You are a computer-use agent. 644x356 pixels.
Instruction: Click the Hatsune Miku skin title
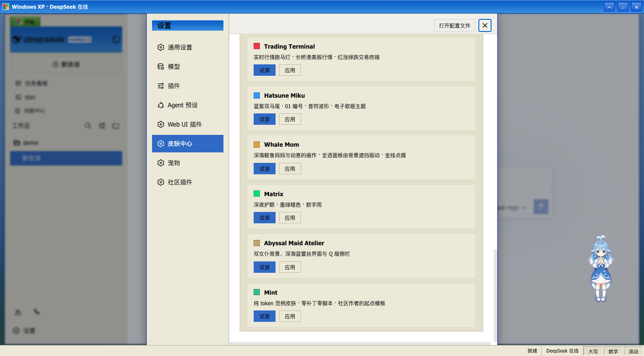284,95
